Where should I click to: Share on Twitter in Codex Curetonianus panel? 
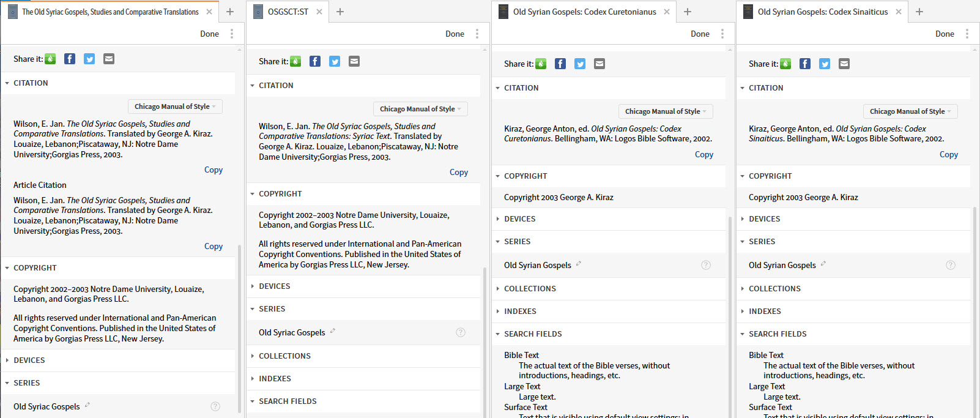coord(580,64)
